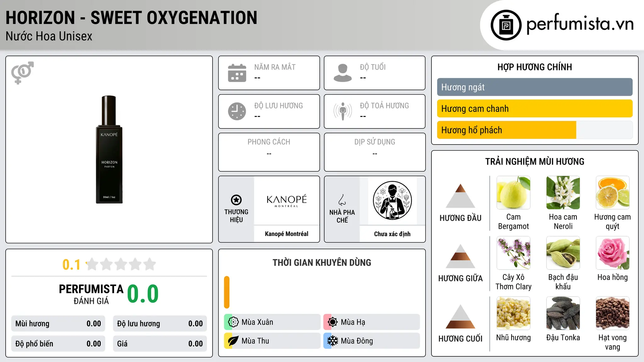The image size is (644, 362).
Task: Click the Mùi hương score row
Action: tap(58, 324)
